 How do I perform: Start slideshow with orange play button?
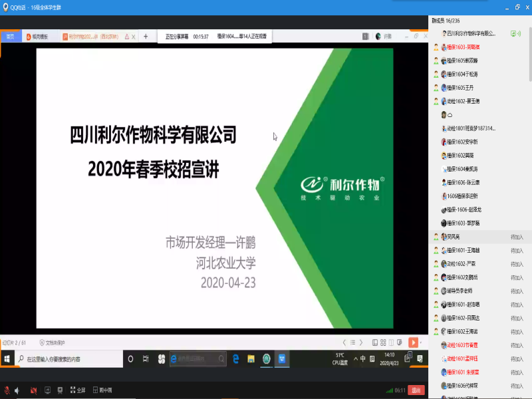413,342
